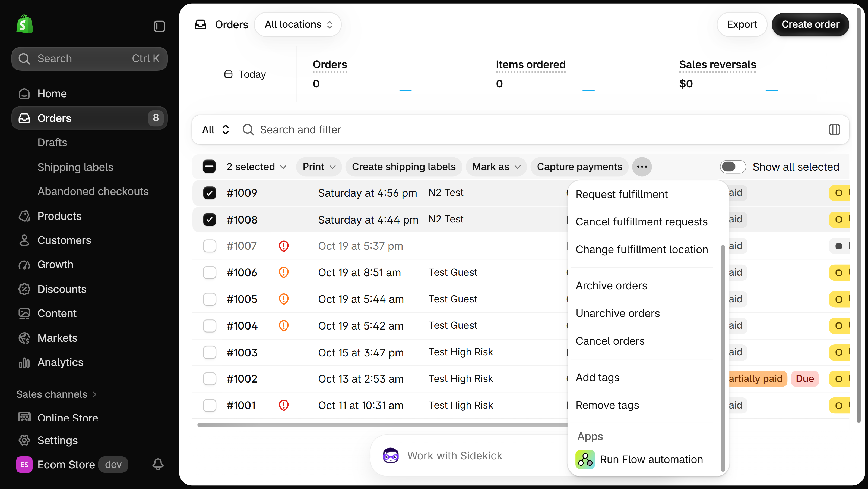
Task: Open the All locations dropdown
Action: coord(298,24)
